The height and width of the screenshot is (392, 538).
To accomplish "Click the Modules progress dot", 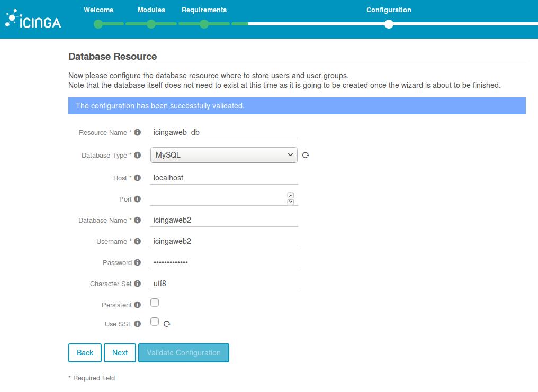I will pyautogui.click(x=151, y=24).
